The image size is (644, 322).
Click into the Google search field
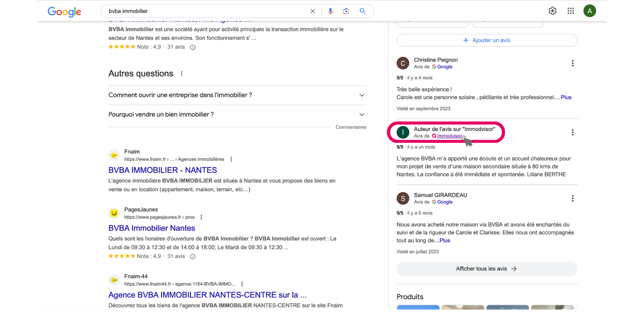click(x=206, y=11)
